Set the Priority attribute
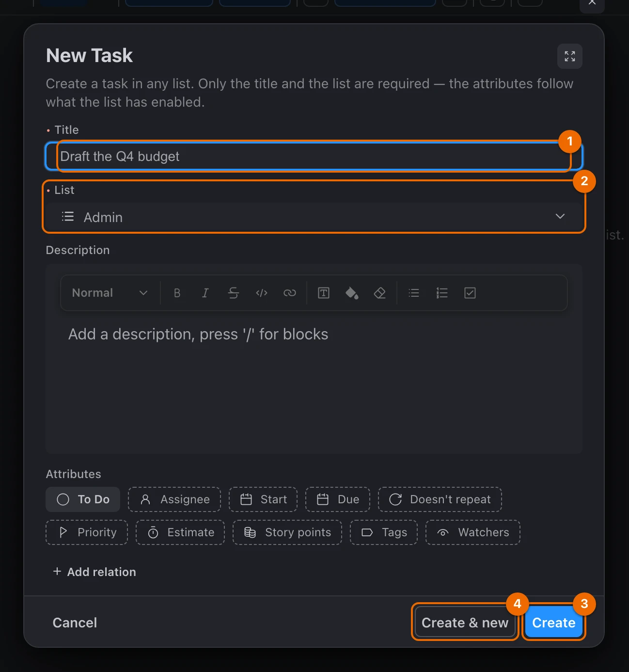The height and width of the screenshot is (672, 629). click(x=87, y=532)
